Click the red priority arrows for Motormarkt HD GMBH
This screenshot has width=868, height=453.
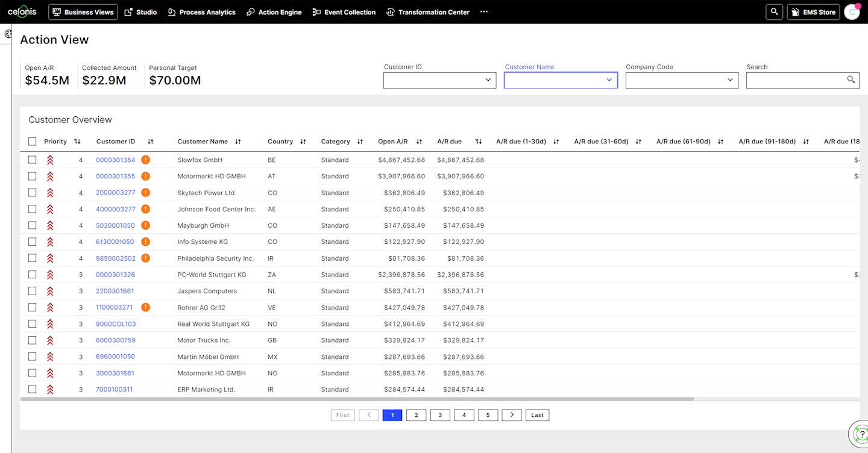50,176
